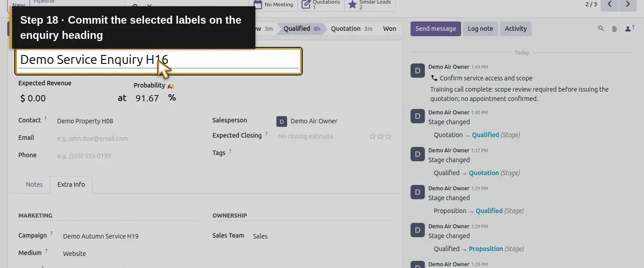This screenshot has width=644, height=268.
Task: Open attachments paperclip icon
Action: 614,29
